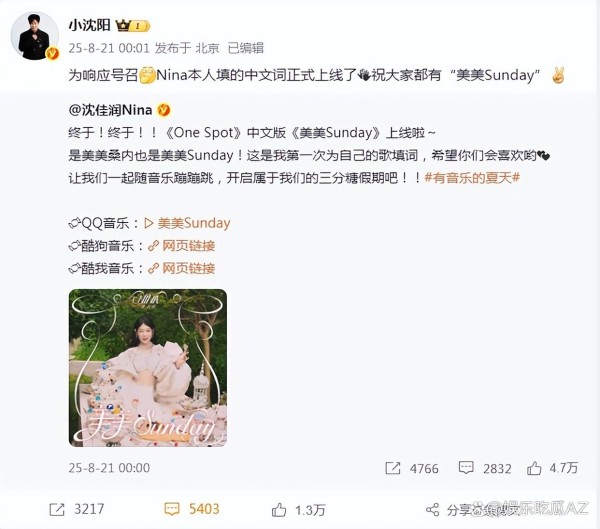Screen dimensions: 600x529
Task: Click the original post timestamp 25-8-21 00:00
Action: pyautogui.click(x=109, y=468)
